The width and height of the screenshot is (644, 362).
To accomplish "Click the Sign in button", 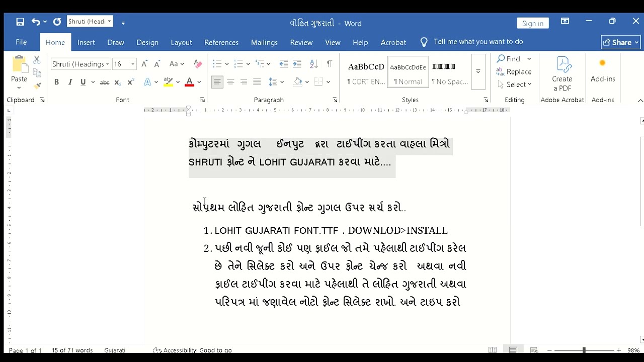I will [533, 23].
